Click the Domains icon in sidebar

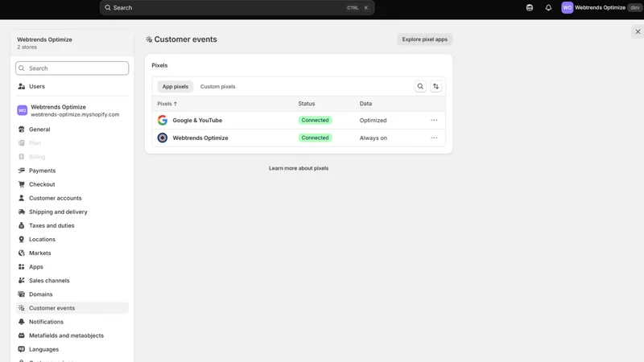[22, 294]
